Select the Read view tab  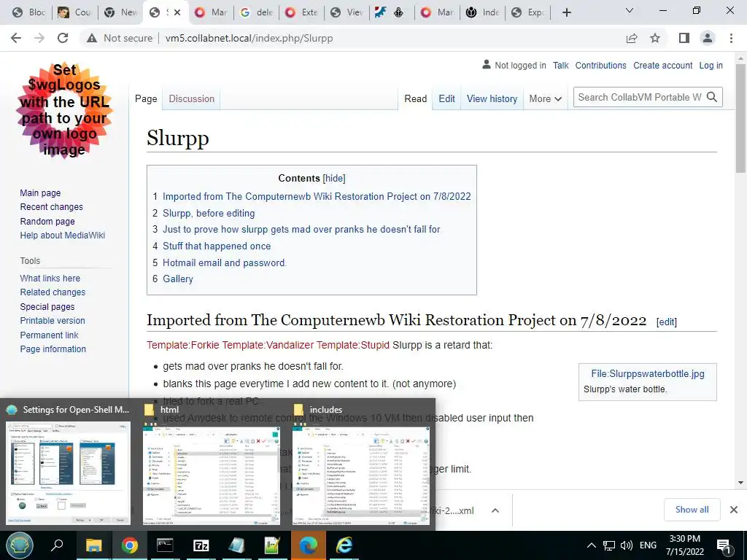tap(415, 98)
